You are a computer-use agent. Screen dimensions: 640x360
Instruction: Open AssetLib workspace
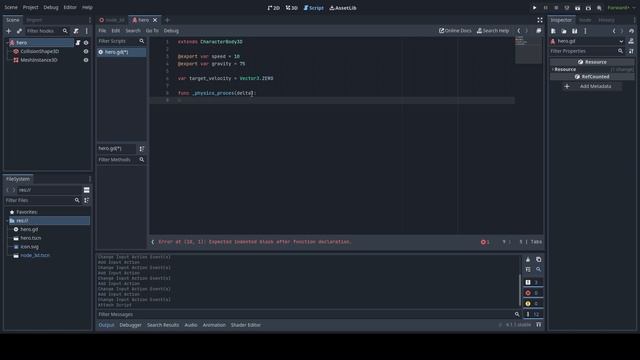[x=343, y=8]
